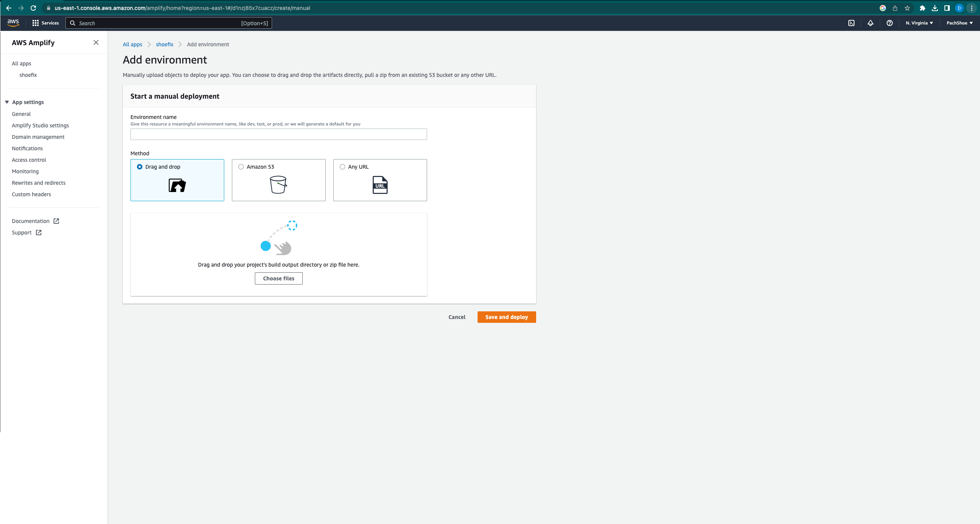Click the Choose files button
The height and width of the screenshot is (524, 980).
point(279,278)
